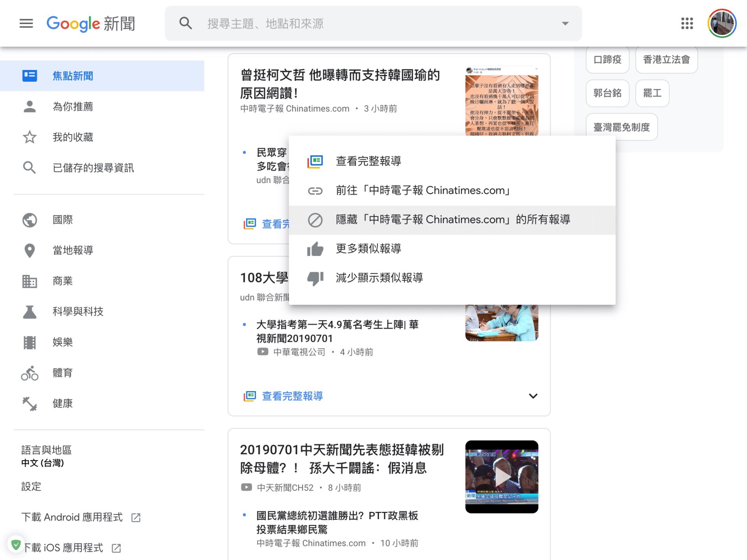Choose 減少顯示類似報導 thumbs-down item
The width and height of the screenshot is (747, 560).
coord(452,278)
